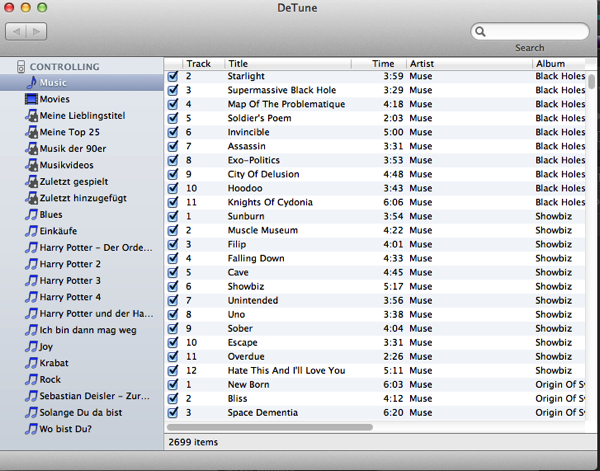Click the back navigation arrow button
600x471 pixels.
tap(16, 31)
